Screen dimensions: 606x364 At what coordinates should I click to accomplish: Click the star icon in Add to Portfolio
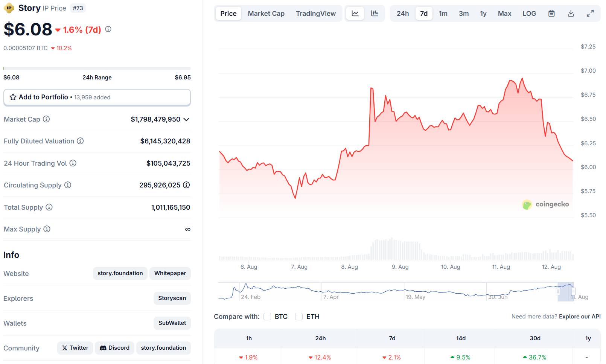13,97
